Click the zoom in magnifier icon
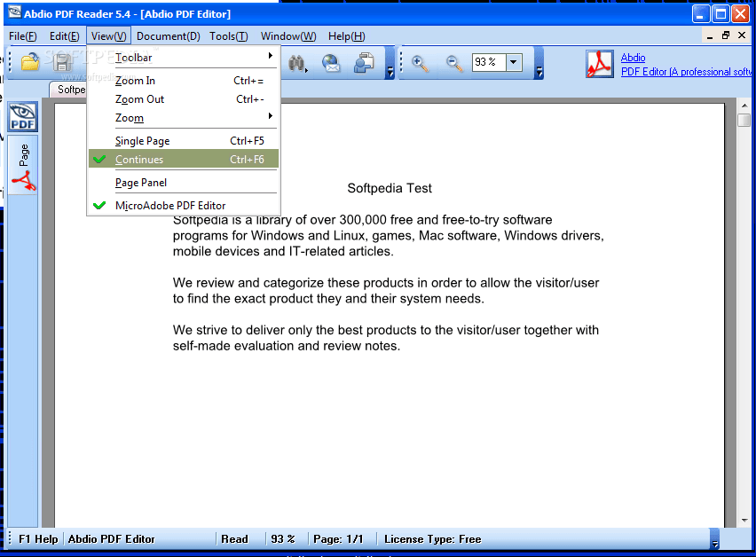 (x=421, y=63)
